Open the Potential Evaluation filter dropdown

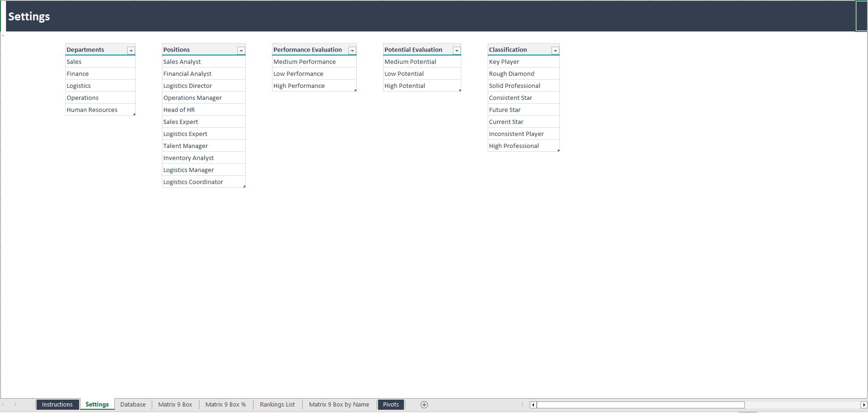[457, 50]
